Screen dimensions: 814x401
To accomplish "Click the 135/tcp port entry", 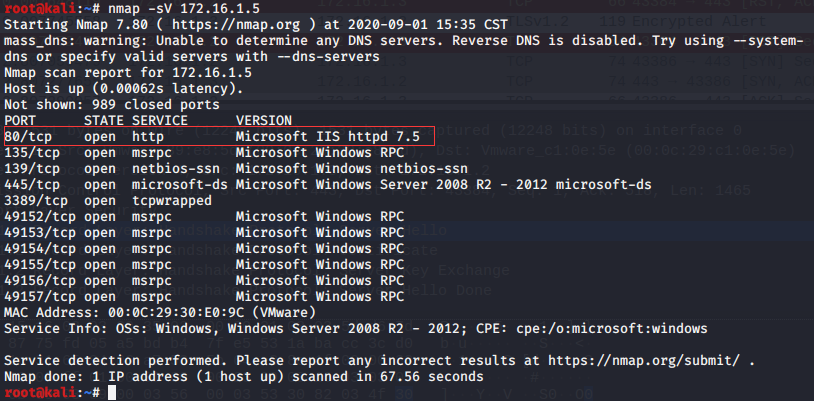I will click(32, 153).
